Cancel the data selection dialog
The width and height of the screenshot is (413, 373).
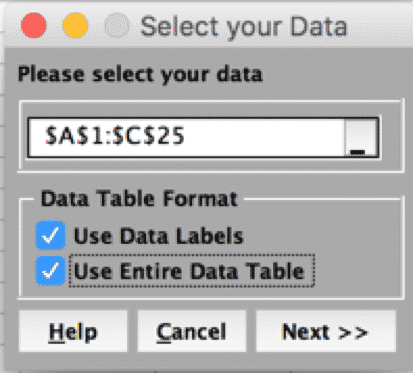192,331
